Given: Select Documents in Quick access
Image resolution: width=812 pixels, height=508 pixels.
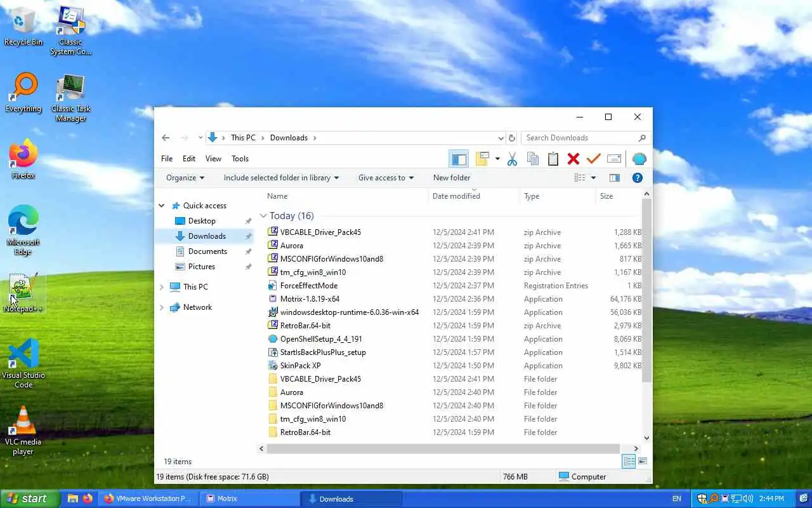Looking at the screenshot, I should (207, 251).
